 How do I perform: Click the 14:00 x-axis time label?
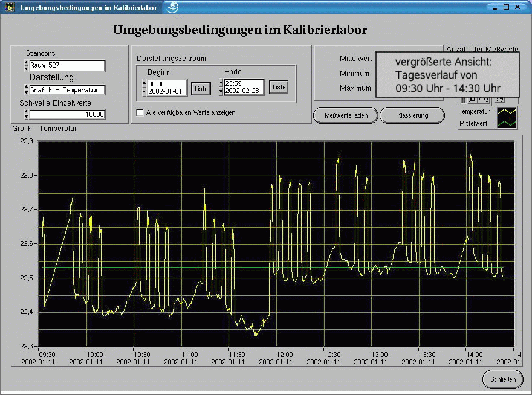(475, 355)
